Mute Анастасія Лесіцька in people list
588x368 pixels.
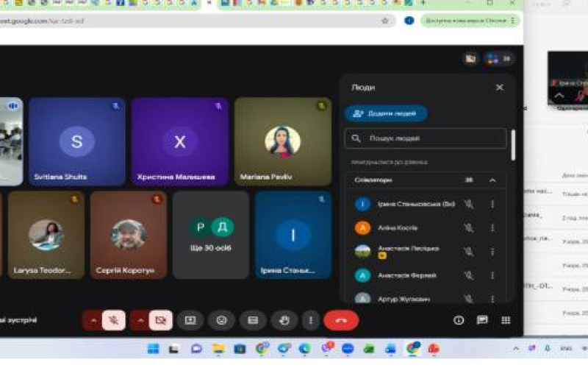tap(469, 252)
